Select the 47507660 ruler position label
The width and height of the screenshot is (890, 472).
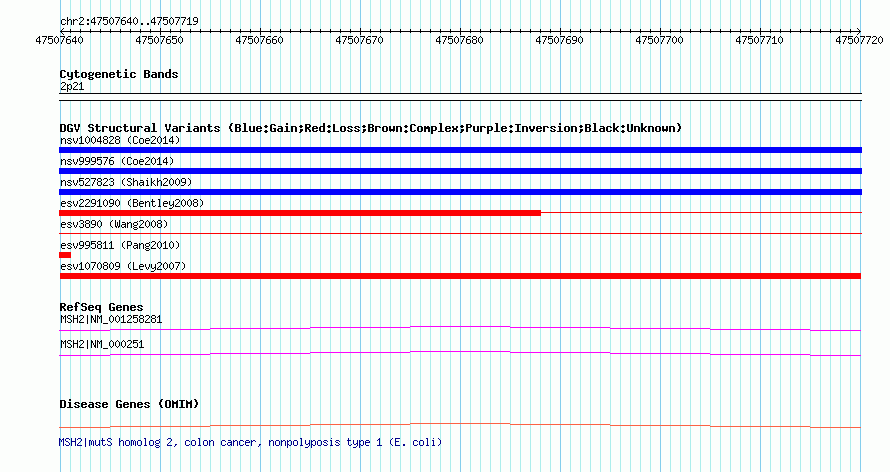[x=259, y=40]
